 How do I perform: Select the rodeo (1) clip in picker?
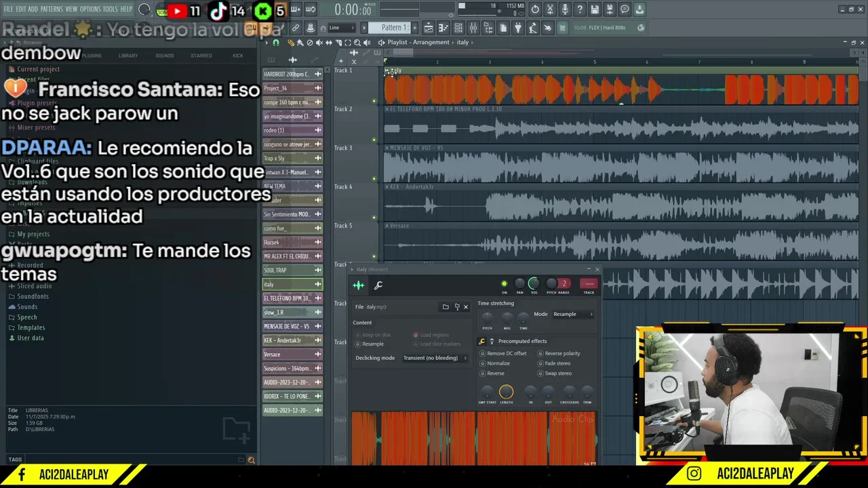[x=292, y=130]
